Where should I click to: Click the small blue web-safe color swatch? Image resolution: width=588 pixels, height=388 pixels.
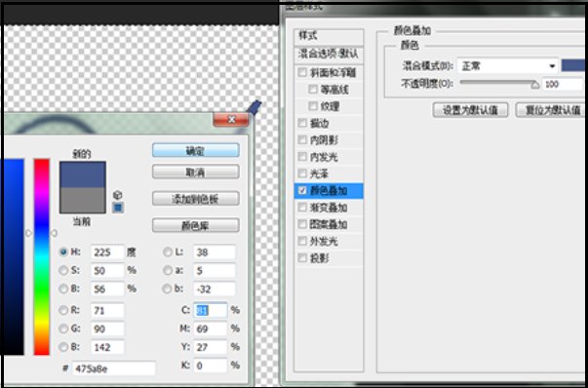coord(118,208)
